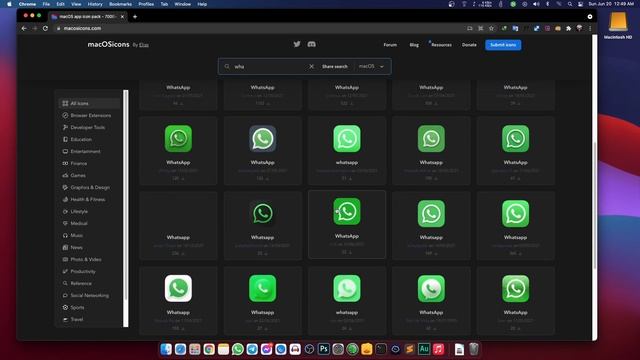Select the Graphics & Design category
The width and height of the screenshot is (640, 360).
pos(90,187)
